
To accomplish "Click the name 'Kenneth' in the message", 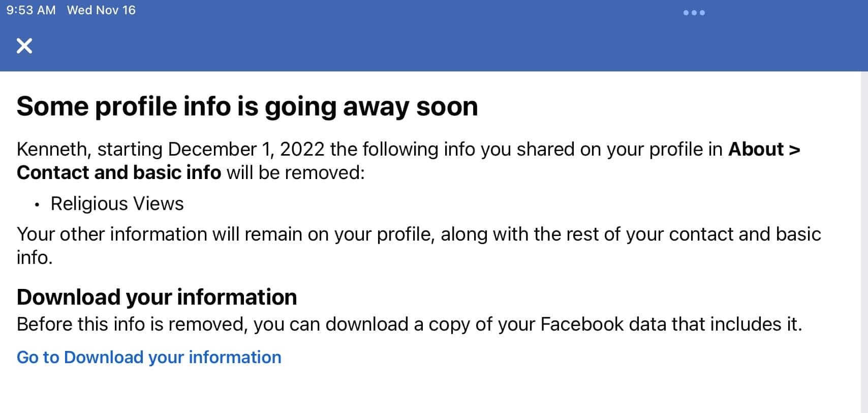I will [x=52, y=150].
